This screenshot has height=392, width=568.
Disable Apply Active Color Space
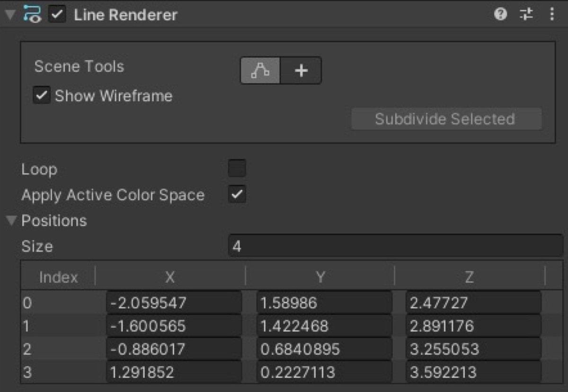pyautogui.click(x=238, y=194)
